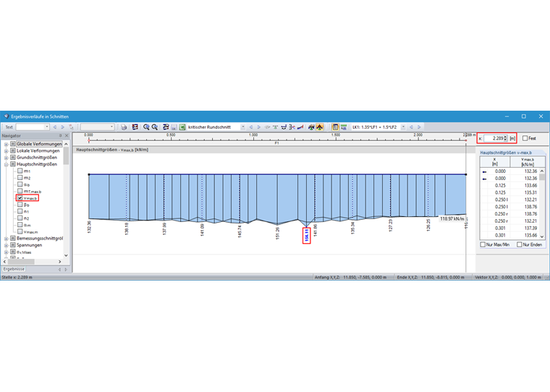Pin the Navigator panel
The image size is (550, 392).
tap(60, 136)
